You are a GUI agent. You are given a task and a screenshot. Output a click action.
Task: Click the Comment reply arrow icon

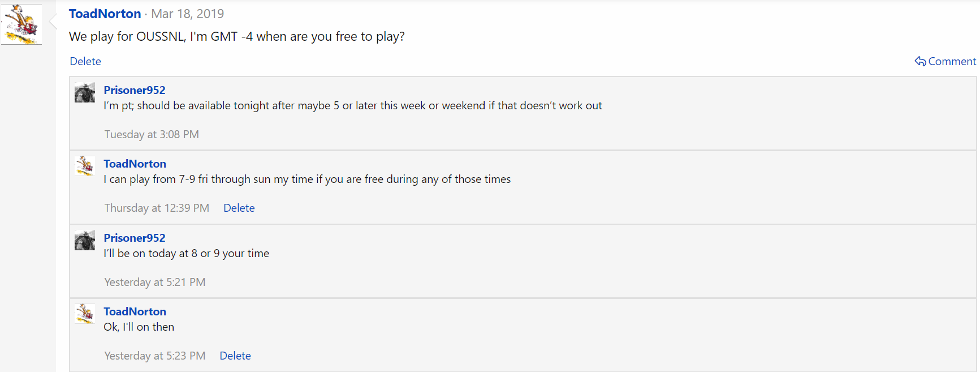920,61
